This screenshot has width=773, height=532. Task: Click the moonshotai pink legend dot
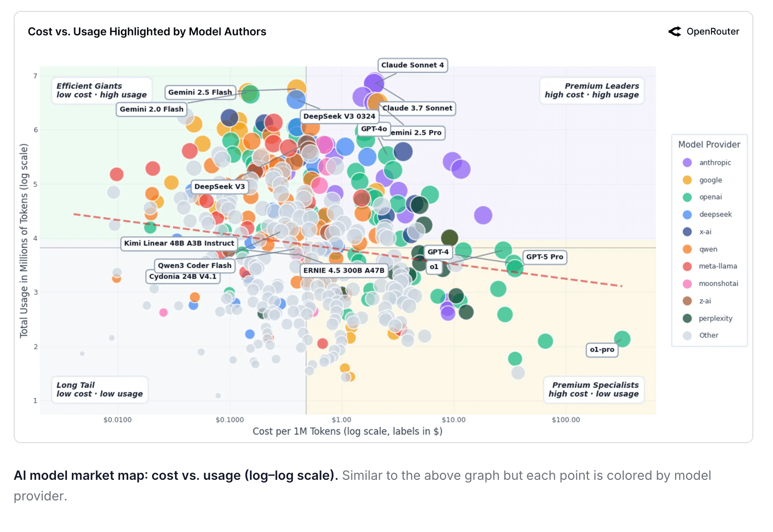coord(687,284)
